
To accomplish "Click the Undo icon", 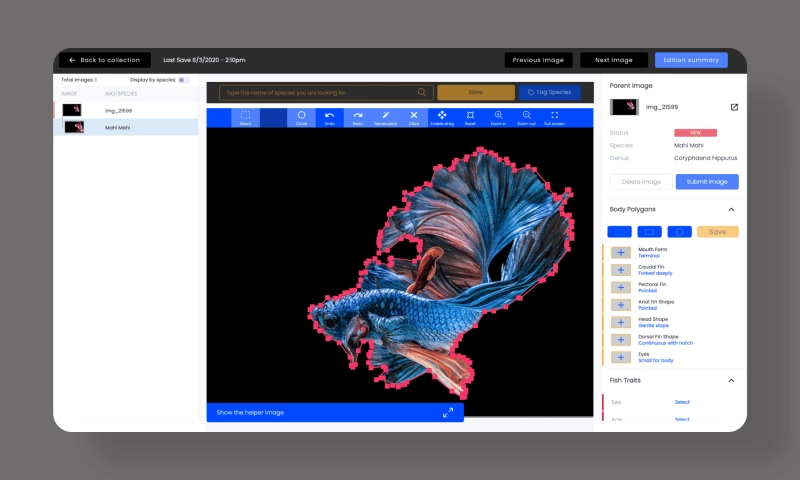I will click(x=329, y=117).
